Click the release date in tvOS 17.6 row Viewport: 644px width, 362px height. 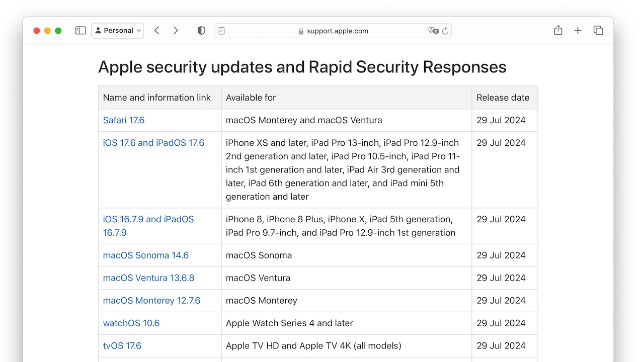point(501,346)
